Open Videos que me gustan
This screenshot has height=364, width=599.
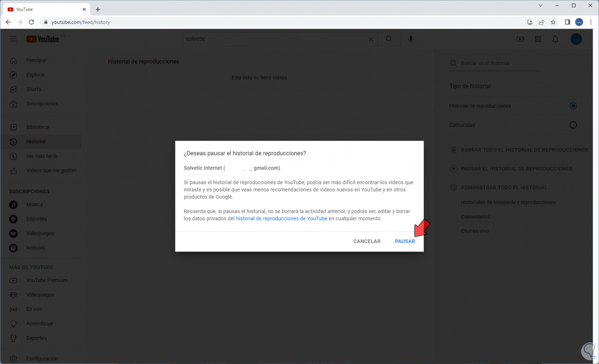[x=41, y=171]
